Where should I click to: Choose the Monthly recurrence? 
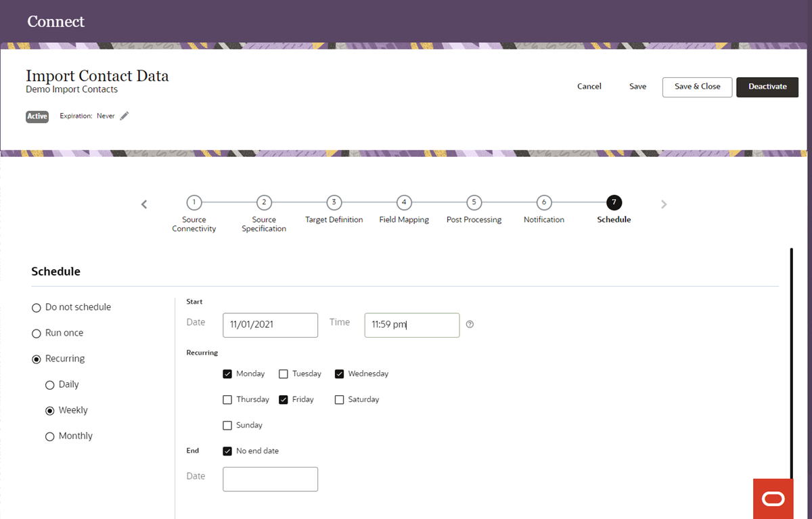click(x=49, y=436)
